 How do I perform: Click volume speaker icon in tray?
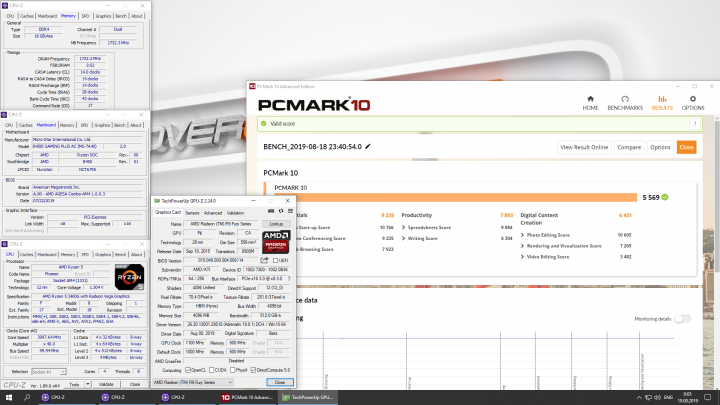pyautogui.click(x=657, y=398)
